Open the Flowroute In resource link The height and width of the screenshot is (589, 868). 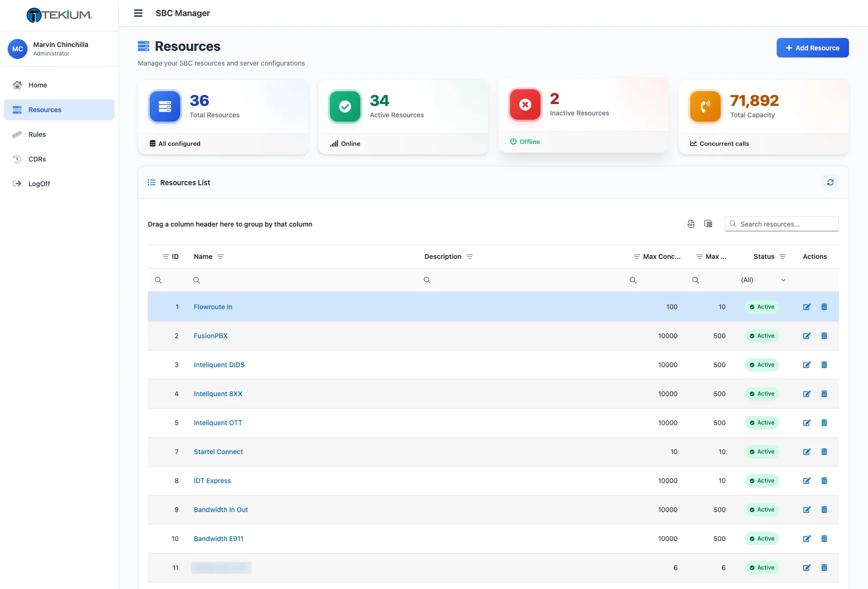coord(213,307)
